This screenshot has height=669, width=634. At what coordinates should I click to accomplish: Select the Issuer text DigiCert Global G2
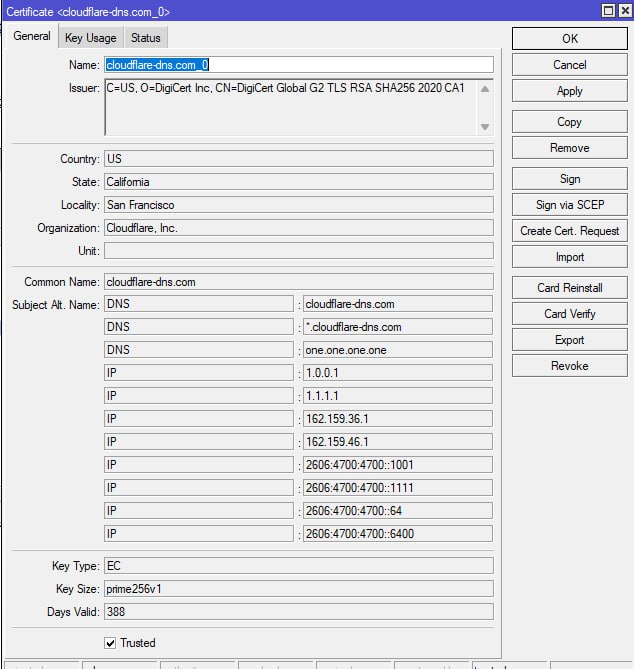tap(280, 88)
